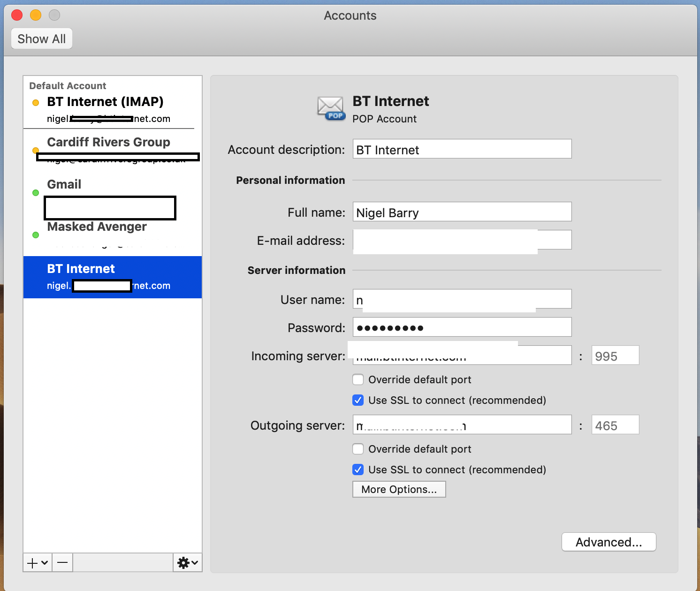Open the Advanced settings
This screenshot has height=591, width=700.
pyautogui.click(x=609, y=542)
